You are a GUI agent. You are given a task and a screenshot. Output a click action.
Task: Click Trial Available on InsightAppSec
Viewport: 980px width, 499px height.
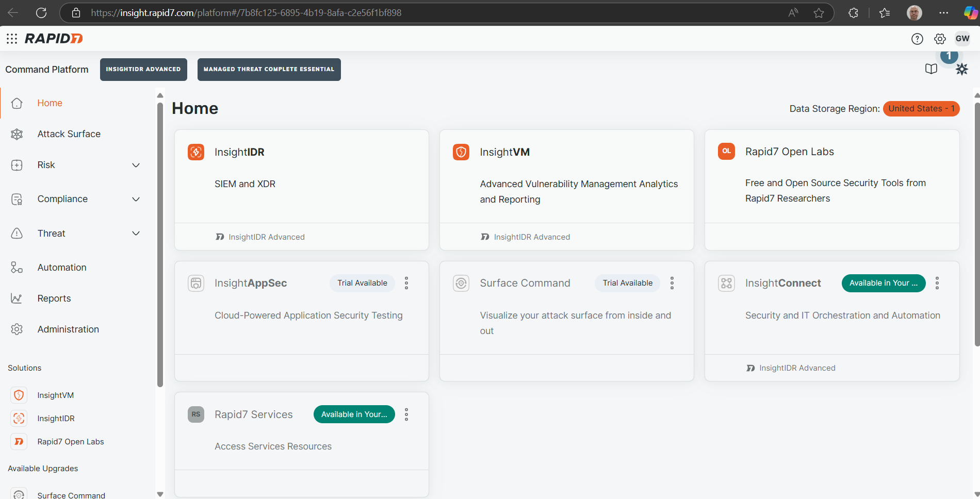tap(363, 283)
